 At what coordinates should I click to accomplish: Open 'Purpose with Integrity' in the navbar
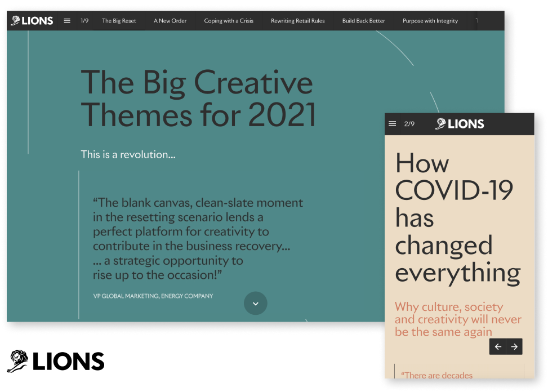tap(430, 21)
